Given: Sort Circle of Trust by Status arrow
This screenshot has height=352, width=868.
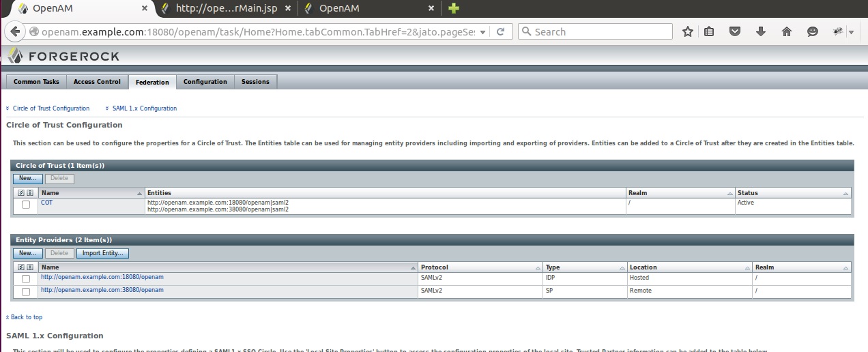Looking at the screenshot, I should click(846, 194).
